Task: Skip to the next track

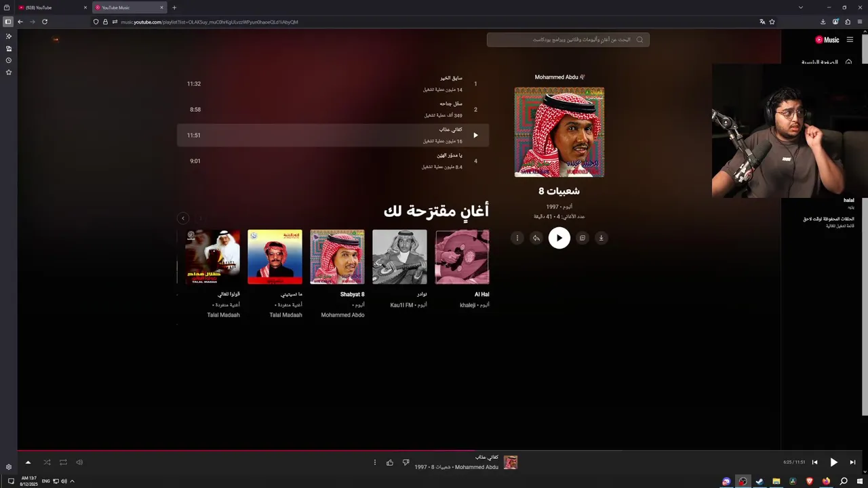Action: click(852, 462)
